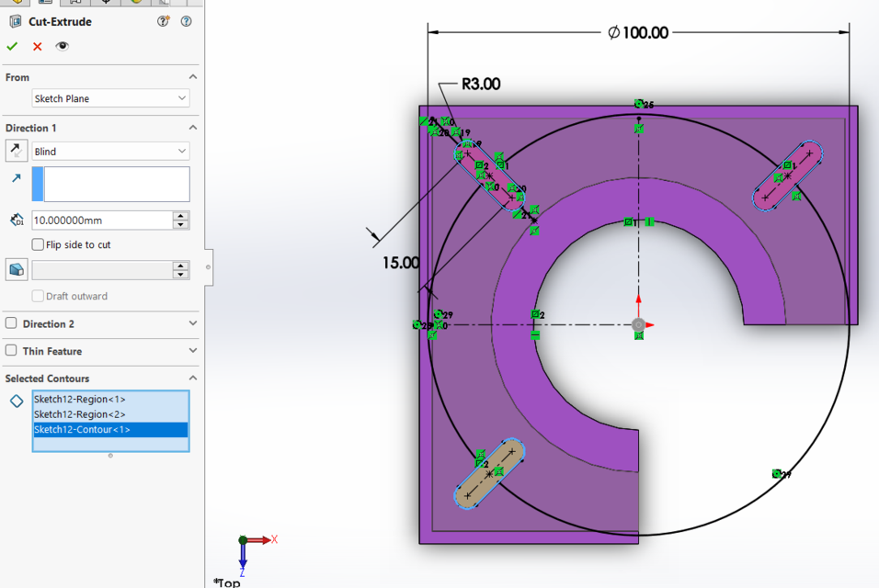Click the depth spin-up stepper arrow
Screen dimensions: 879x588
pyautogui.click(x=182, y=215)
